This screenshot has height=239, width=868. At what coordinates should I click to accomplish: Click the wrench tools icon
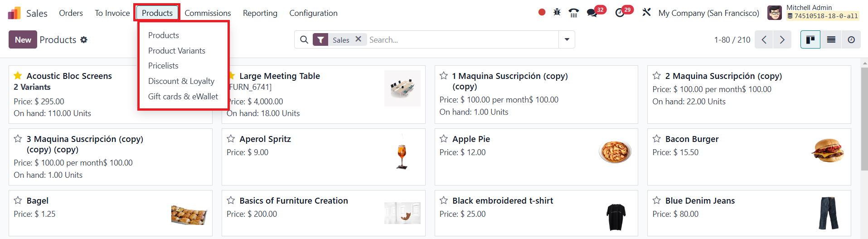(x=646, y=12)
